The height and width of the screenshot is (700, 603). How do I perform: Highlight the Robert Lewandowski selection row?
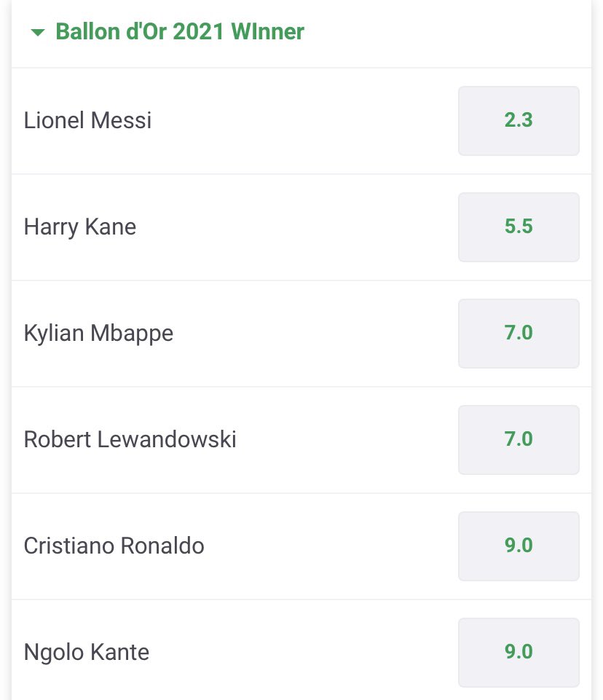(x=328, y=440)
